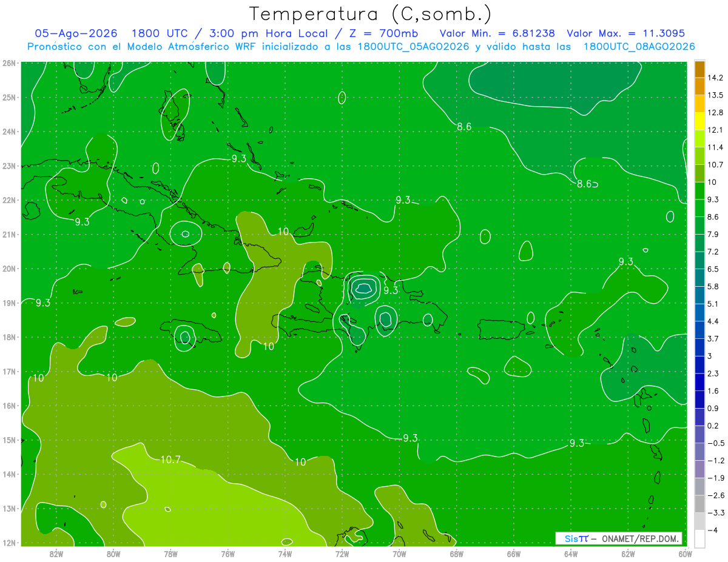Click colorbar label "3.7"

[713, 338]
